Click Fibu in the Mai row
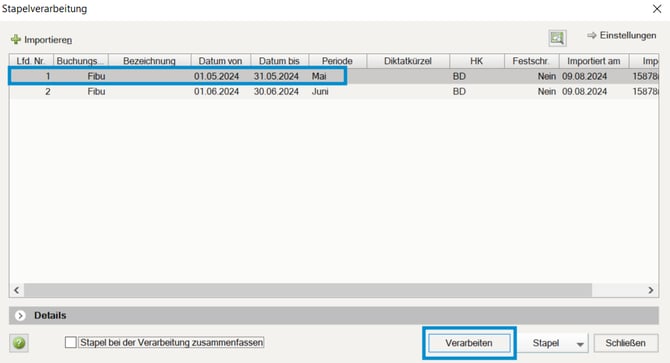Image resolution: width=670 pixels, height=363 pixels. [x=96, y=76]
